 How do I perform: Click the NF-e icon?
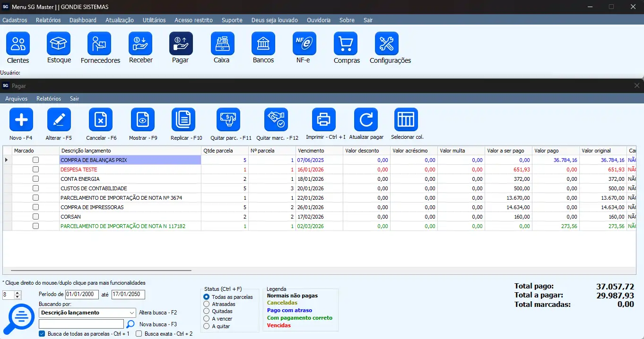(x=304, y=44)
